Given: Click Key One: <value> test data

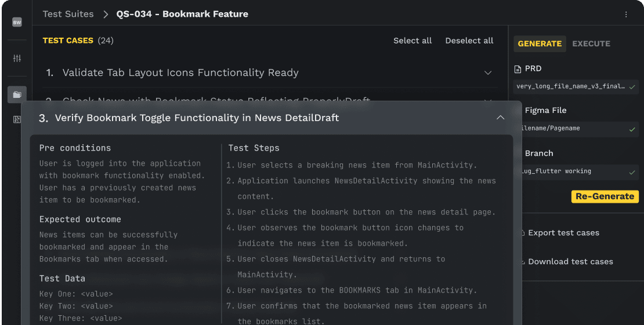Looking at the screenshot, I should (76, 294).
